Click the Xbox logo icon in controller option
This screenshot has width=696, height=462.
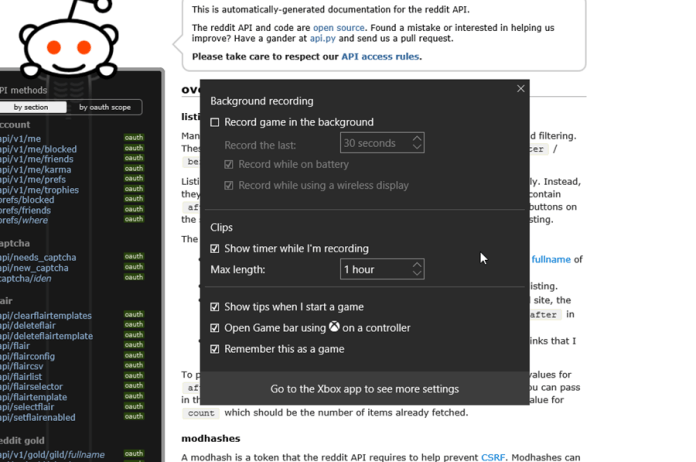click(x=334, y=327)
